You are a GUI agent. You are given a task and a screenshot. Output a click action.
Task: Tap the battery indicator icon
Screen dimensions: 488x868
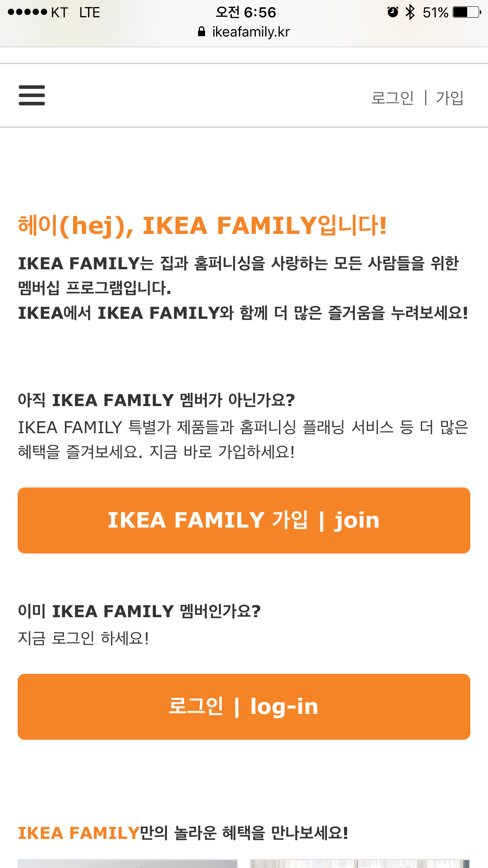(x=467, y=12)
